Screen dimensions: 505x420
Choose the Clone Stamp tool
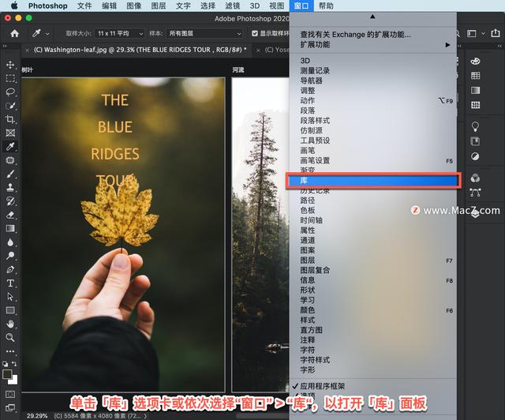coord(10,187)
